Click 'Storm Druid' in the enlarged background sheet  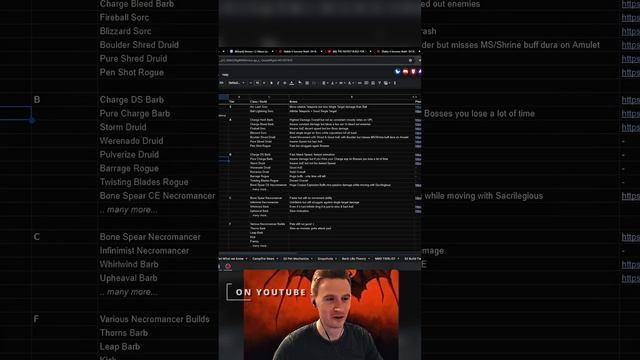click(x=123, y=127)
